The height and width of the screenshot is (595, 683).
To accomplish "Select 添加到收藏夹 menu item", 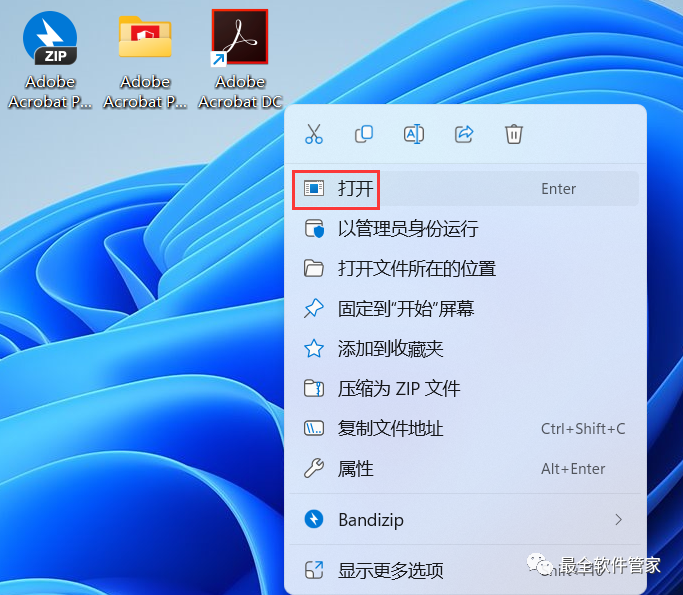I will click(x=465, y=349).
